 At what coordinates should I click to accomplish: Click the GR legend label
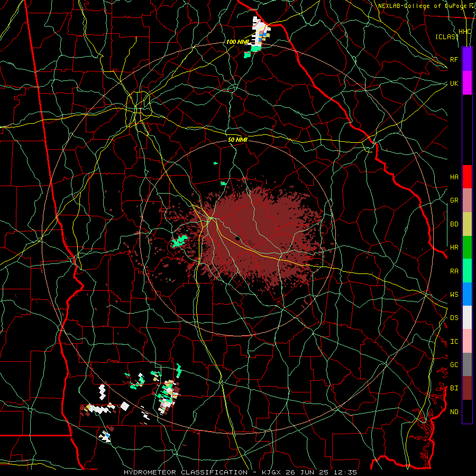(454, 200)
